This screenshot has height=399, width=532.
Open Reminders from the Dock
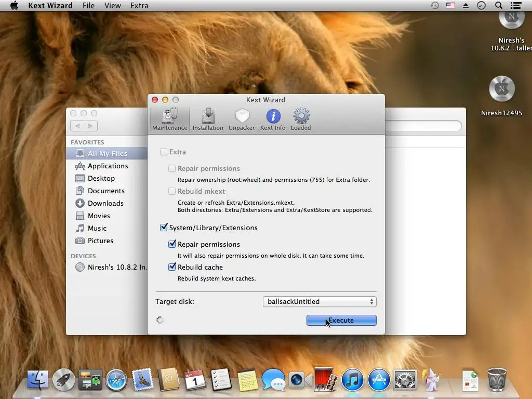[221, 379]
